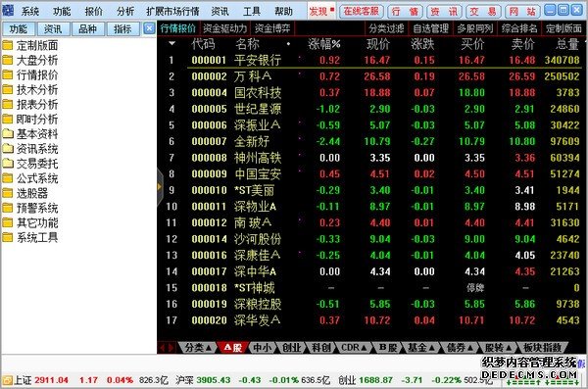Expand the header dropdown triangle beside 代码
Image resolution: width=588 pixels, height=389 pixels.
click(x=171, y=44)
